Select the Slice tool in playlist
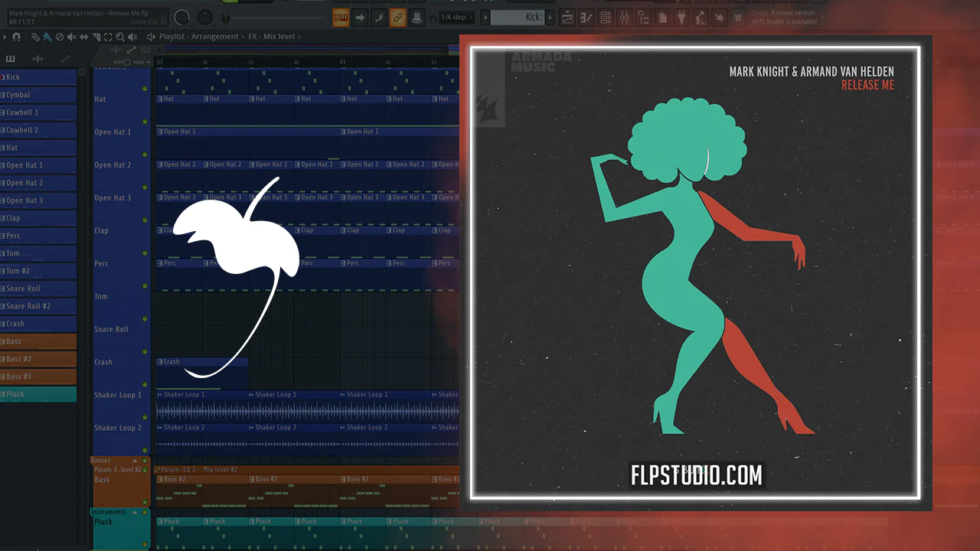This screenshot has width=980, height=551. (x=96, y=37)
